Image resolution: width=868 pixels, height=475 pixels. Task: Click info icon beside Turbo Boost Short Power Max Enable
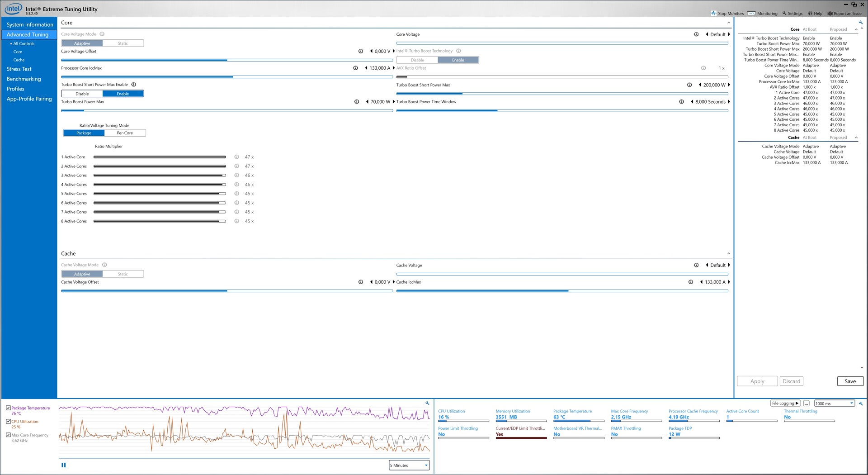(x=134, y=85)
